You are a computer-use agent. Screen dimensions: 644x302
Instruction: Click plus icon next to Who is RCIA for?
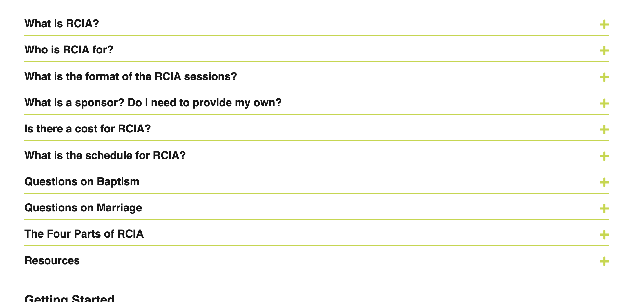[x=604, y=51]
